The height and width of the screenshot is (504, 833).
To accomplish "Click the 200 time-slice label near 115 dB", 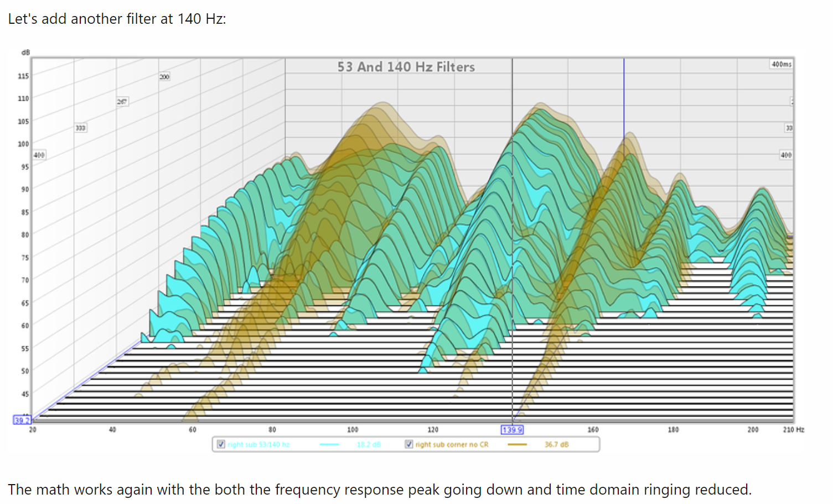I will click(x=164, y=76).
